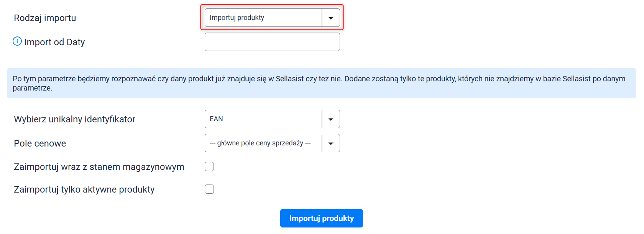
Task: Click the 'główne pole ceny sprzedaży' value
Action: point(260,143)
